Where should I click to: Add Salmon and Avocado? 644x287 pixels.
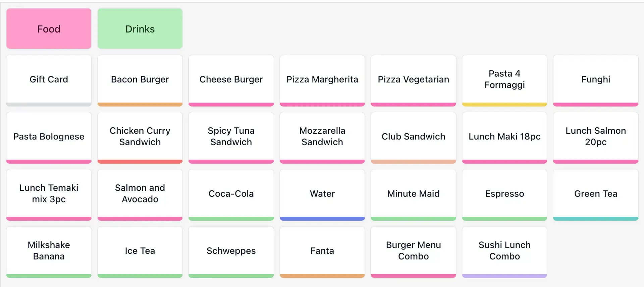coord(140,194)
